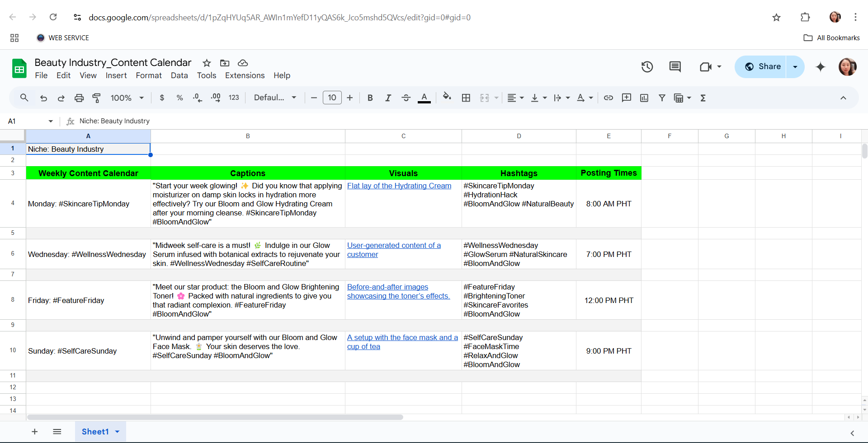Viewport: 868px width, 443px height.
Task: Open 'User-generated content of a customer' link
Action: [394, 250]
